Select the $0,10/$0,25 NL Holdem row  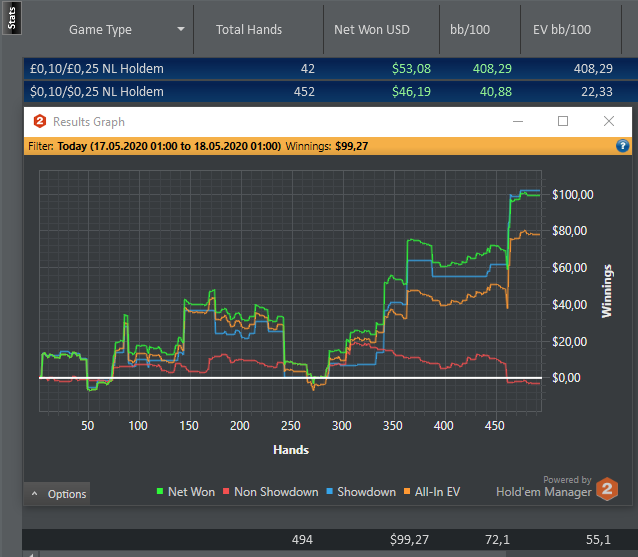click(x=330, y=92)
